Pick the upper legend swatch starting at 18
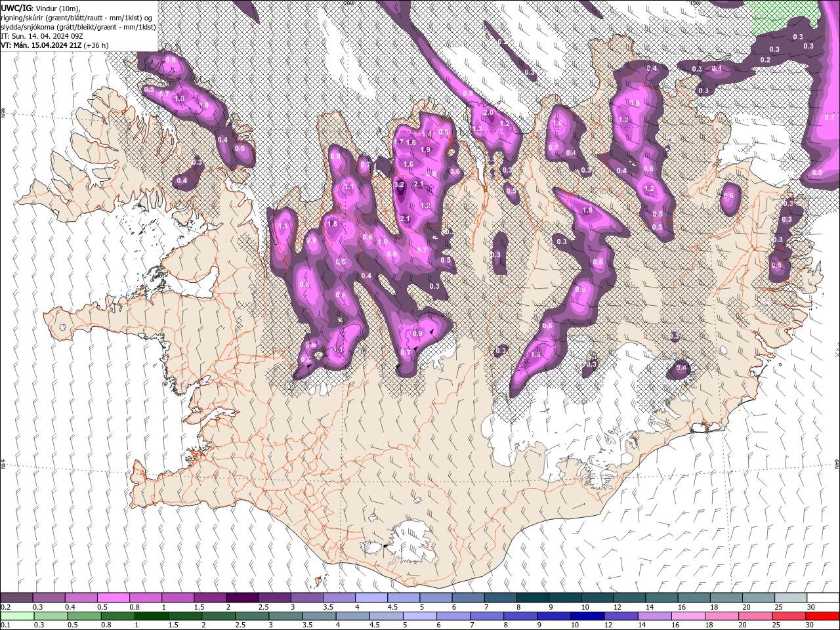The width and height of the screenshot is (840, 630). coord(726,598)
